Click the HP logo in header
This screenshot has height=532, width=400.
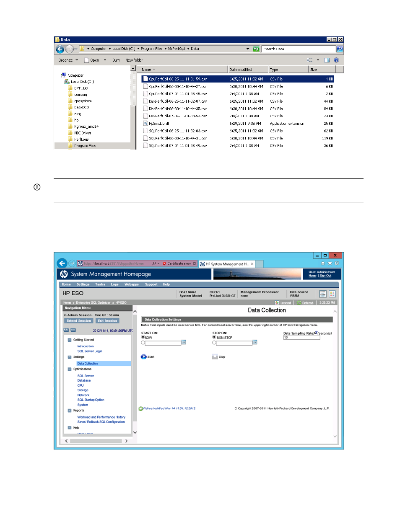pyautogui.click(x=64, y=274)
